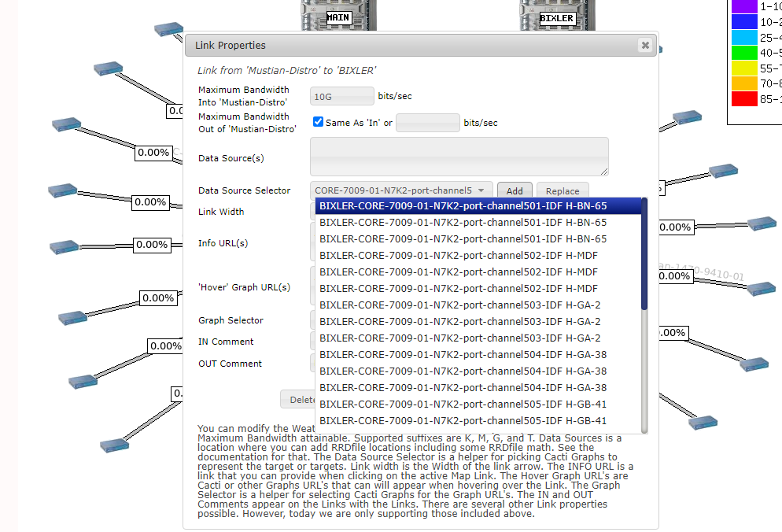
Task: Click the Delete link button
Action: tap(300, 399)
